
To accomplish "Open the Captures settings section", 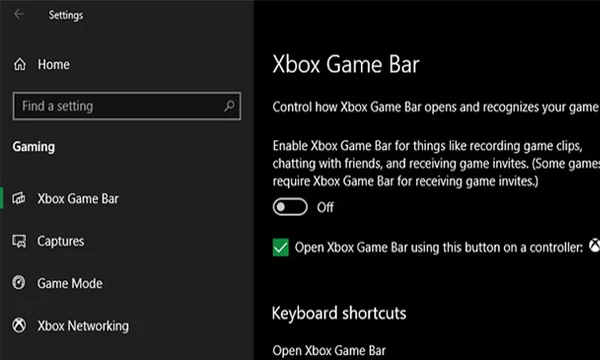I will click(x=60, y=241).
